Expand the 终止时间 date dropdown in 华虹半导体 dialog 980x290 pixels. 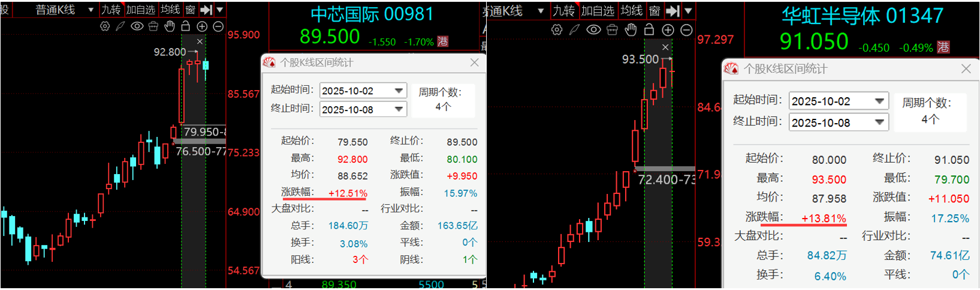click(879, 122)
